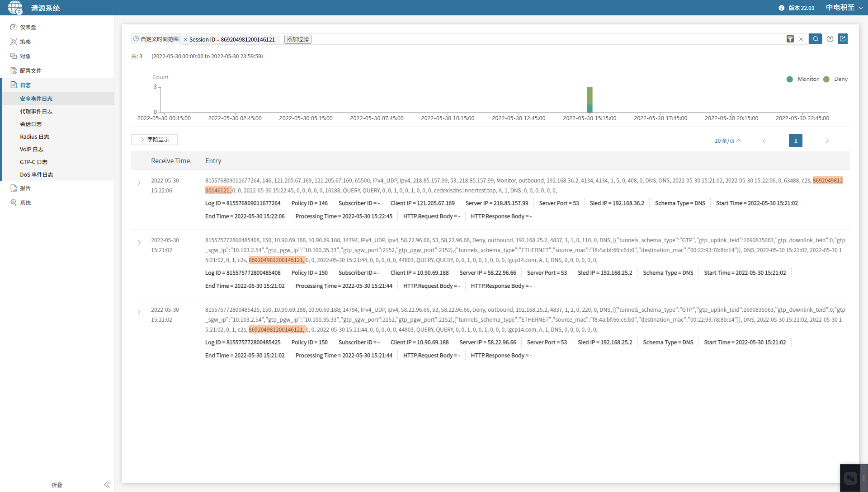Click the 添加过滤 add filter button
Viewport: 868px width, 492px height.
pyautogui.click(x=297, y=39)
